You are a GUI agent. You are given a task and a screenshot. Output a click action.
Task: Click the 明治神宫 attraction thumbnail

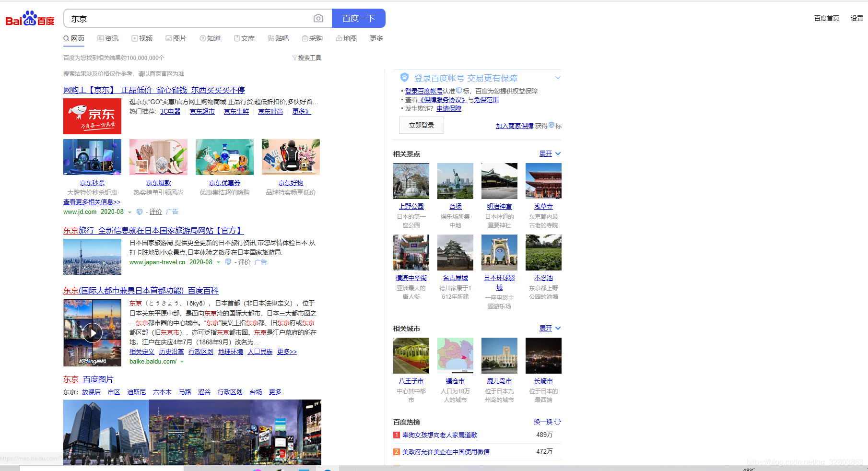pyautogui.click(x=499, y=181)
